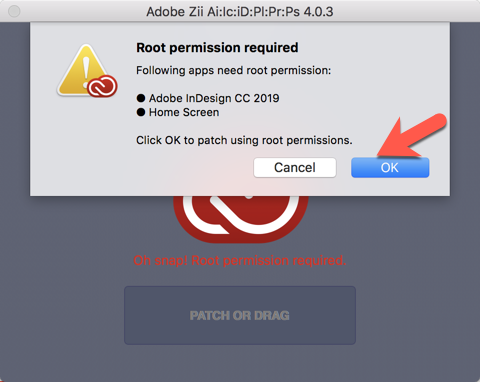
Task: Click the small Creative Cloud badge on warning icon
Action: 102,86
